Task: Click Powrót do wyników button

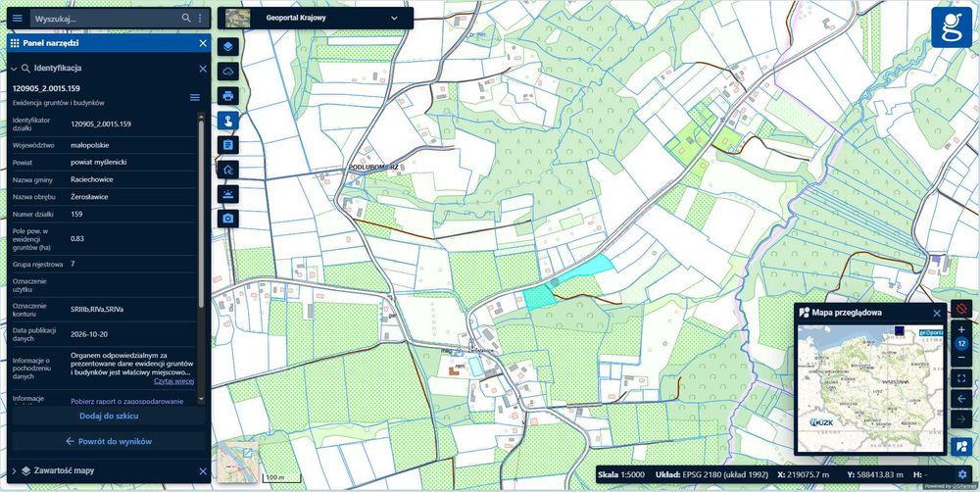Action: pos(109,441)
